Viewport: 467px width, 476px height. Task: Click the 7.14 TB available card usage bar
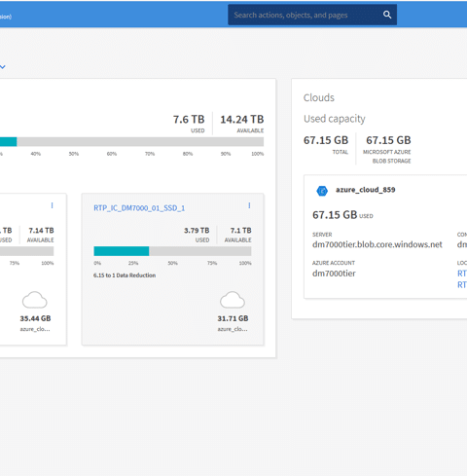[x=26, y=251]
